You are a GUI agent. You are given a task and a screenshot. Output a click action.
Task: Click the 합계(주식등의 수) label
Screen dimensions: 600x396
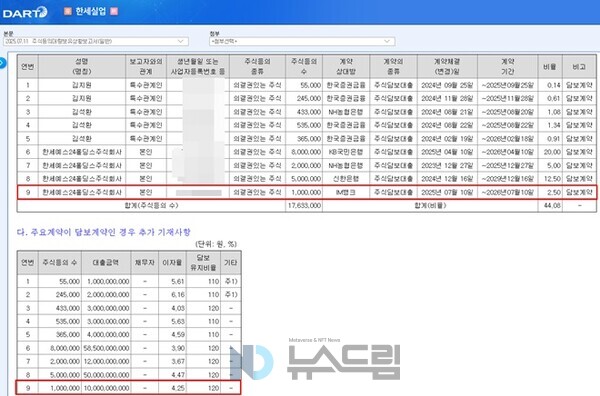(x=151, y=205)
